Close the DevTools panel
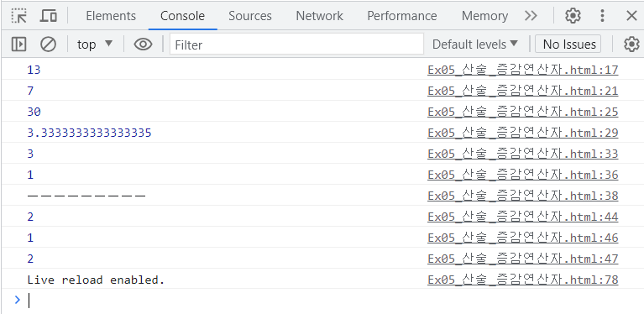This screenshot has width=644, height=314. click(631, 16)
